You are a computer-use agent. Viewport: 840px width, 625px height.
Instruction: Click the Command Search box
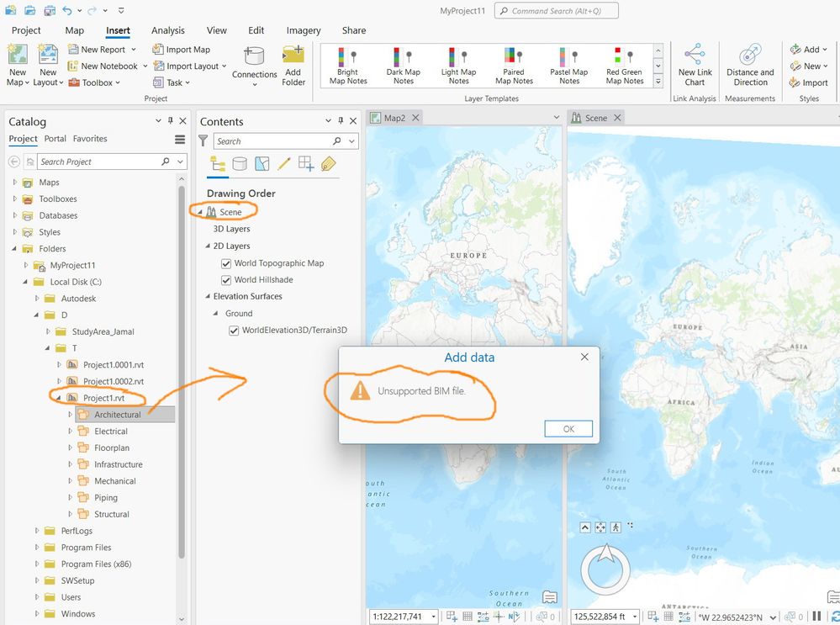pyautogui.click(x=556, y=11)
